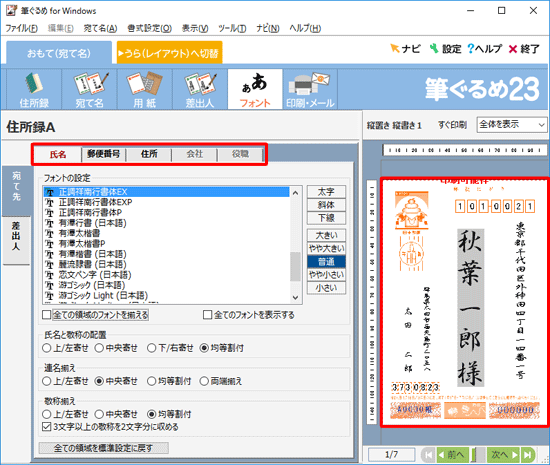Select 中央寄せ under 敬称揃え
Image resolution: width=550 pixels, height=465 pixels.
click(116, 414)
